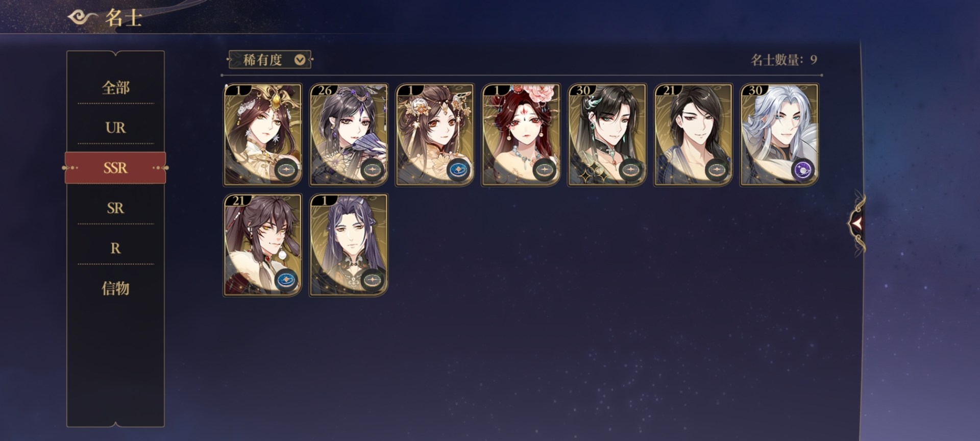Screen dimensions: 980x441
Task: Click the blue badge on spiky brown-haired card
Action: [x=286, y=280]
